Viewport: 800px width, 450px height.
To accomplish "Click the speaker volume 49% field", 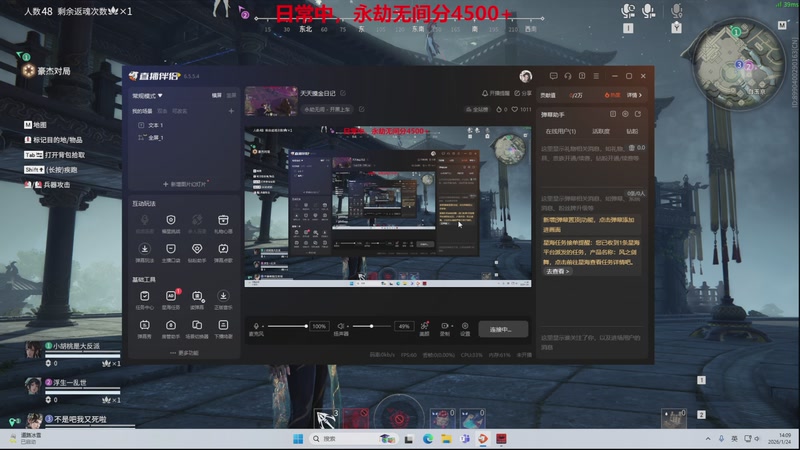I will click(404, 326).
